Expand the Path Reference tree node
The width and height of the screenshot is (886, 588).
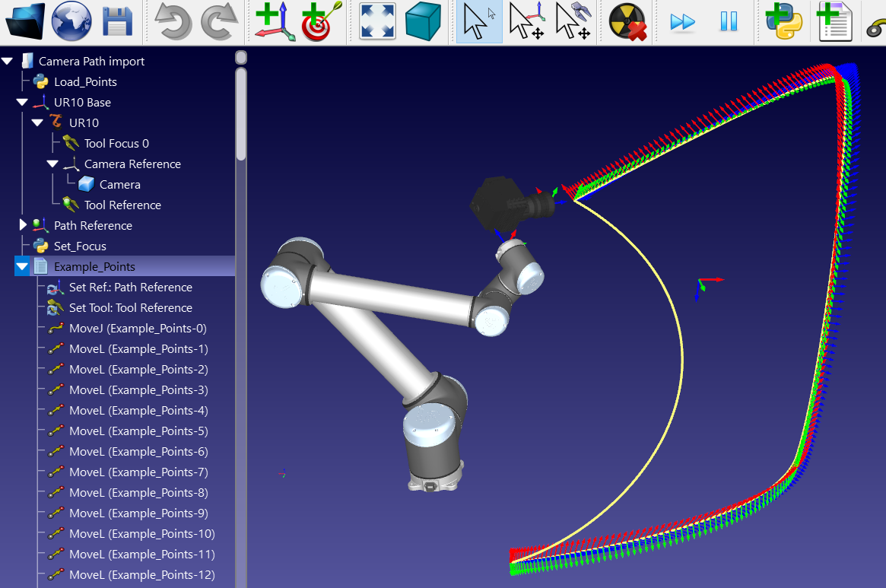coord(22,225)
